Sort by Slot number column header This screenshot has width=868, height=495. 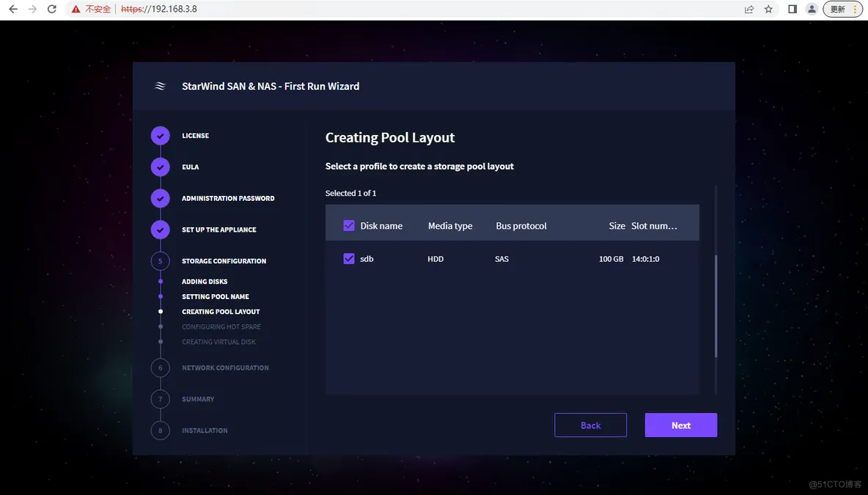(x=654, y=226)
